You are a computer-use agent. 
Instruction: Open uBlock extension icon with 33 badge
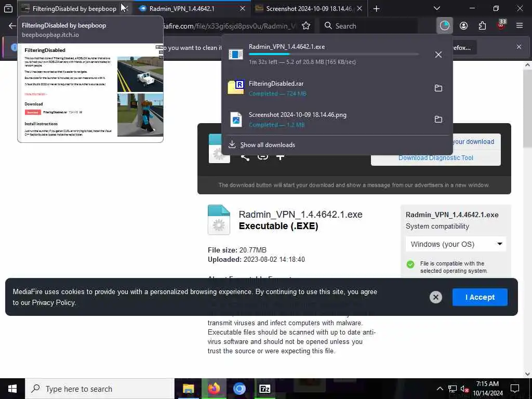(501, 25)
